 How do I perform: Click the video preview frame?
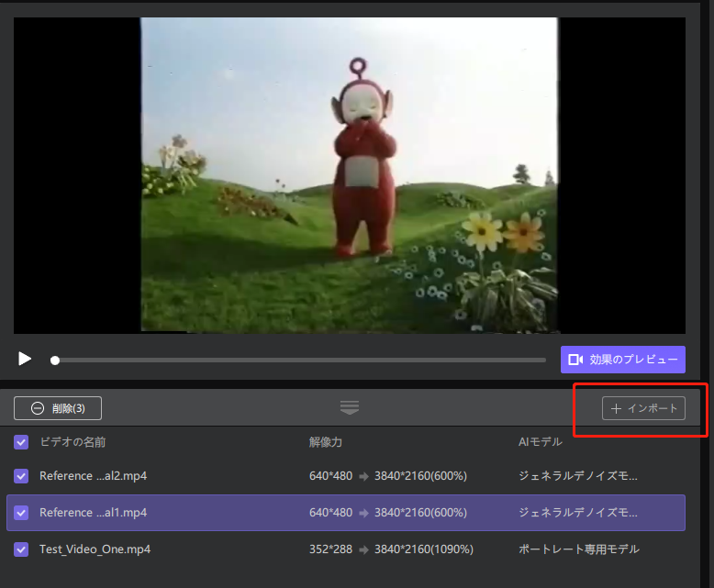tap(350, 175)
